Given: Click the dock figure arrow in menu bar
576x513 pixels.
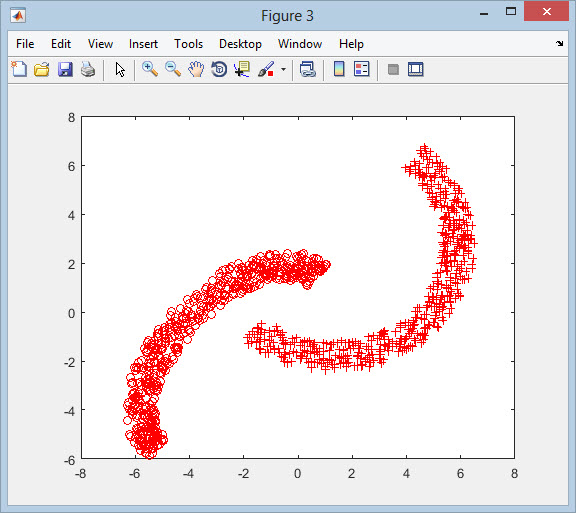Looking at the screenshot, I should pyautogui.click(x=559, y=43).
